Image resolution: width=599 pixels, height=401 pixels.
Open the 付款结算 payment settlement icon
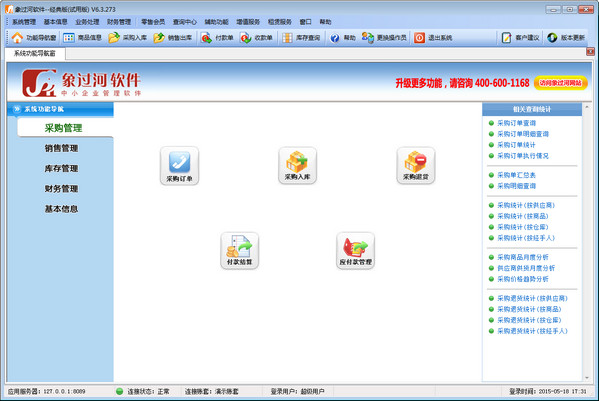coord(240,251)
